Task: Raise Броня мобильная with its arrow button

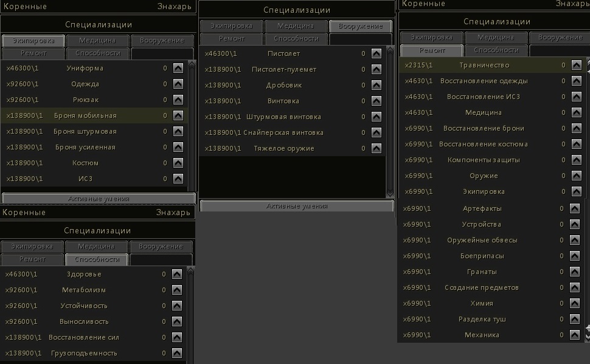Action: pos(178,115)
